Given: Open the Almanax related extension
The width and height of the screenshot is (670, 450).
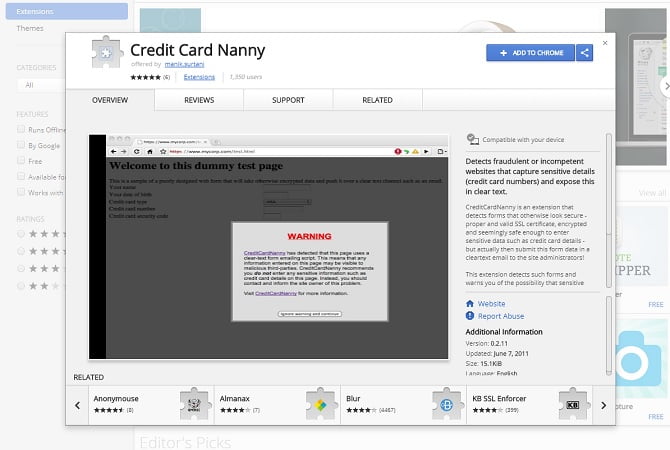Looking at the screenshot, I should (277, 405).
